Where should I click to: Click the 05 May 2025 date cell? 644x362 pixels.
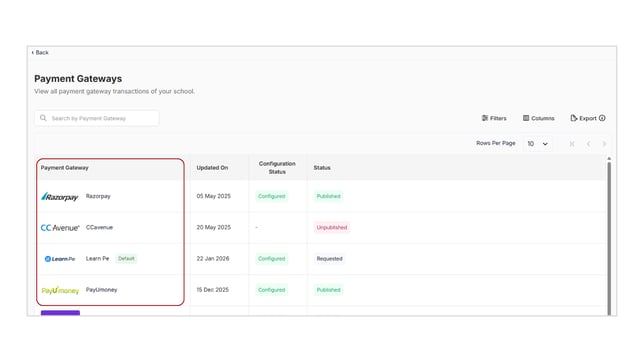click(214, 196)
